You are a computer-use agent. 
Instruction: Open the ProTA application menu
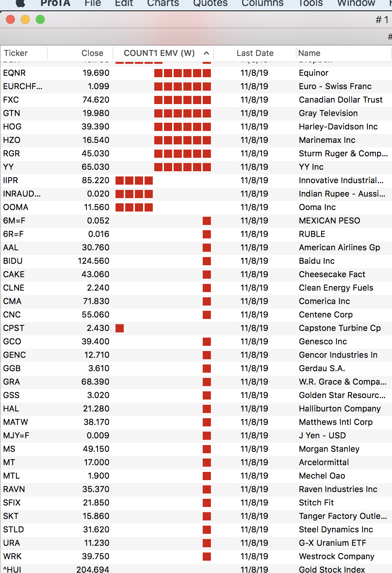coord(55,3)
